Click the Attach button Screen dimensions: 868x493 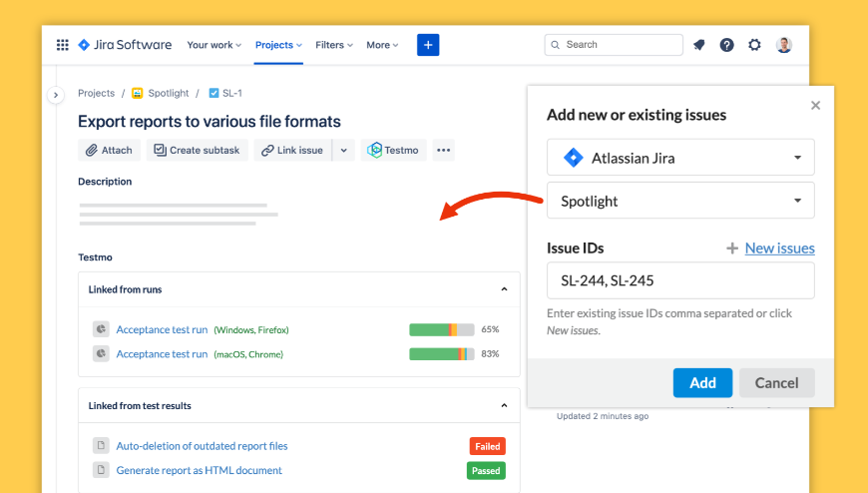tap(109, 150)
